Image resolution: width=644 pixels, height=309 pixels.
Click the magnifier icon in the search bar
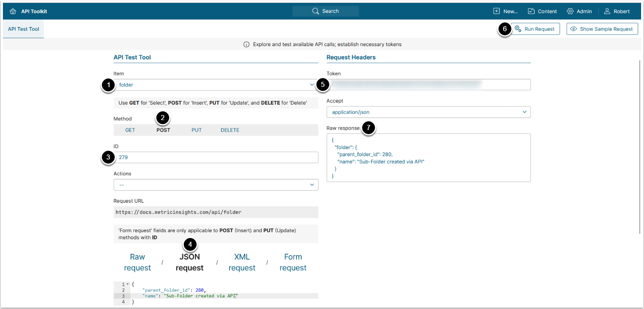click(x=316, y=11)
